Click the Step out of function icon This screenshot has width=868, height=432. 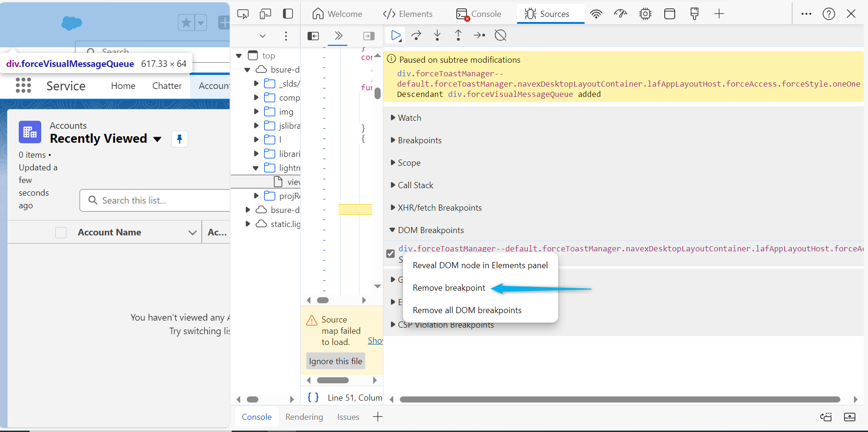458,36
